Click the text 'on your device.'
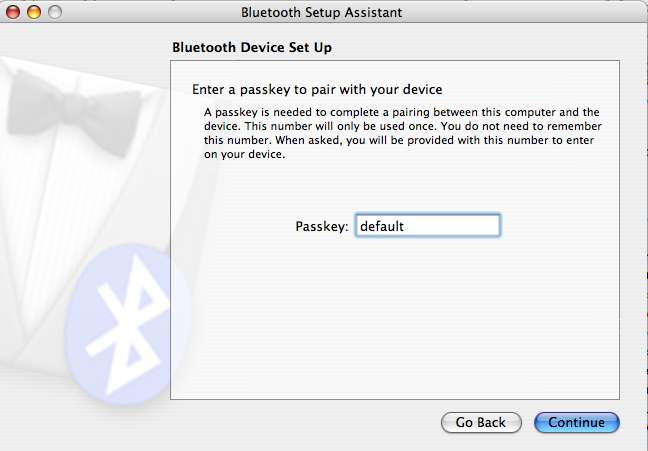This screenshot has height=451, width=648. pos(245,155)
